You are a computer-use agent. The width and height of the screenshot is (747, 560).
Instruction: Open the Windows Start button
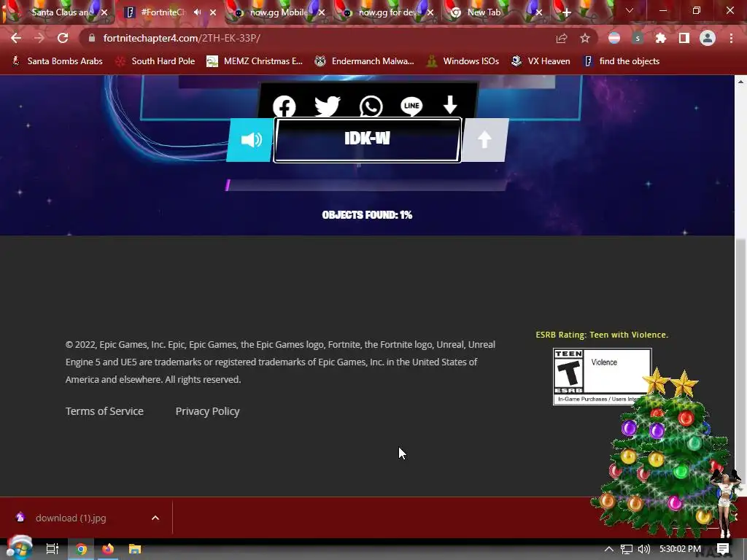[19, 548]
